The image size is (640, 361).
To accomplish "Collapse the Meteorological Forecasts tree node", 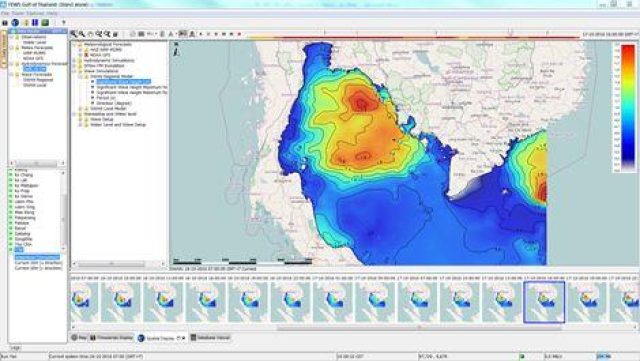I will coord(74,44).
